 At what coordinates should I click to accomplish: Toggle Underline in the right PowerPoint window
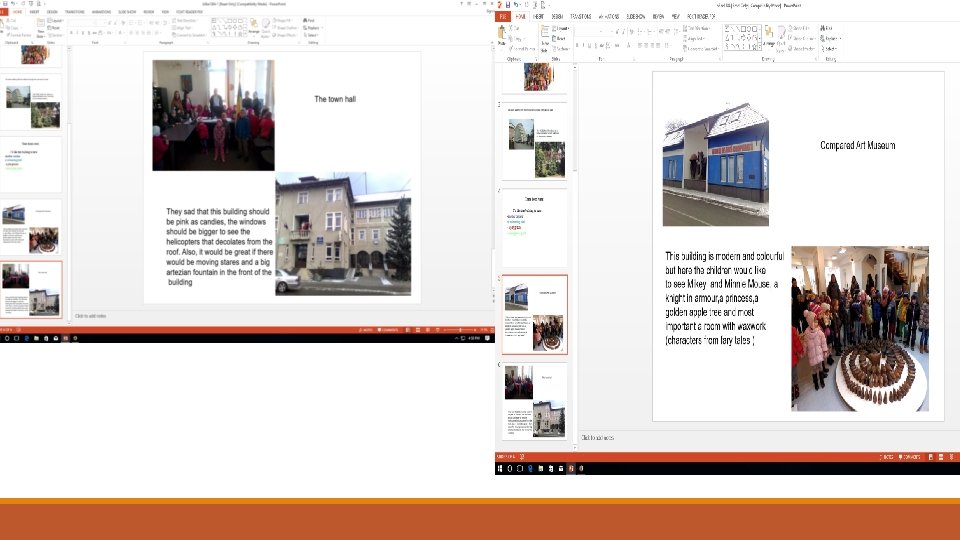pos(590,45)
